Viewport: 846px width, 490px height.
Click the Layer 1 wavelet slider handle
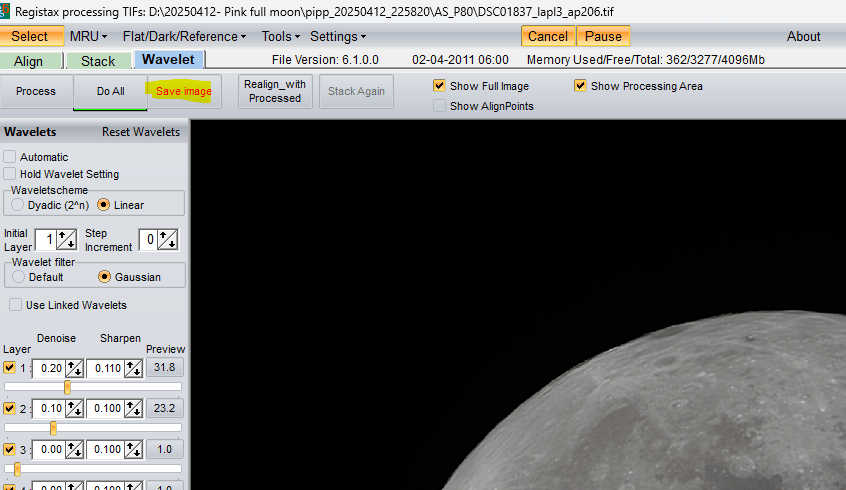pos(67,387)
